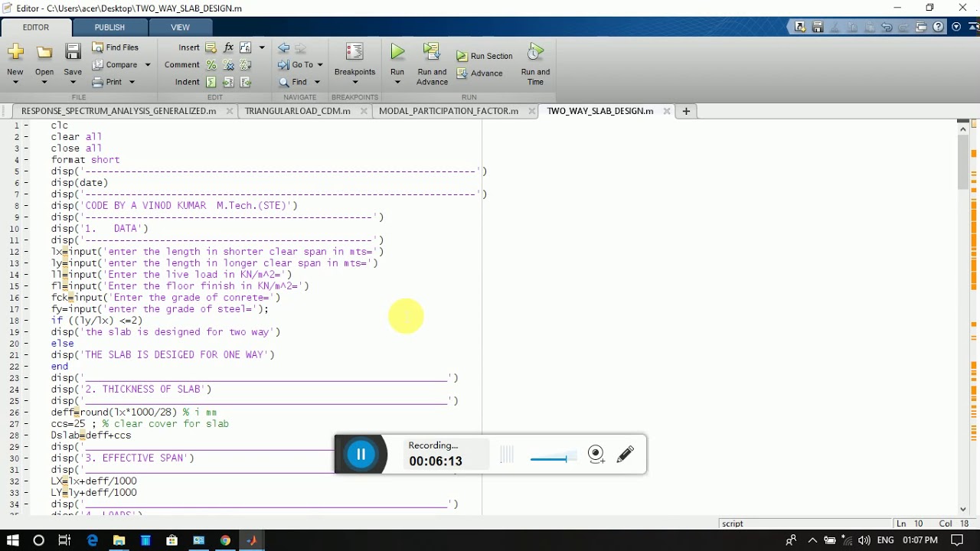Screen dimensions: 980x551
Task: Open Chrome from the taskbar
Action: pyautogui.click(x=225, y=540)
